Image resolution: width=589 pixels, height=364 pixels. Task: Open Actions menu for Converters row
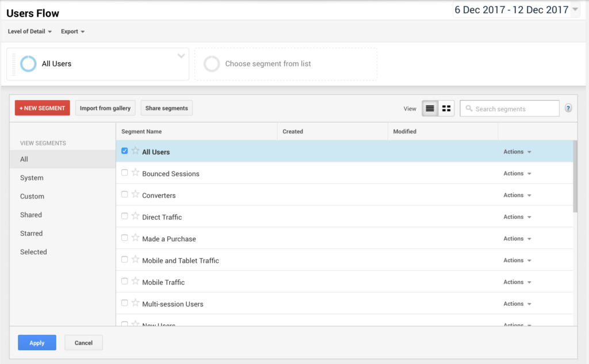[517, 196]
